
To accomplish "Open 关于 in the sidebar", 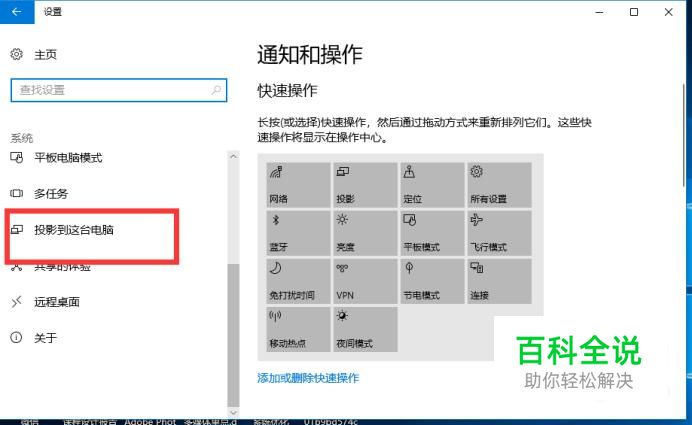I will (45, 338).
